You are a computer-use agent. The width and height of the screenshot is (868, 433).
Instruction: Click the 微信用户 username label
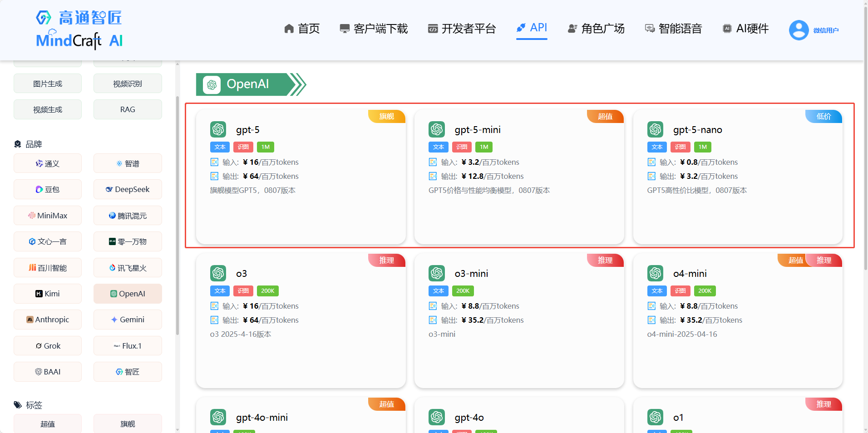coord(826,30)
